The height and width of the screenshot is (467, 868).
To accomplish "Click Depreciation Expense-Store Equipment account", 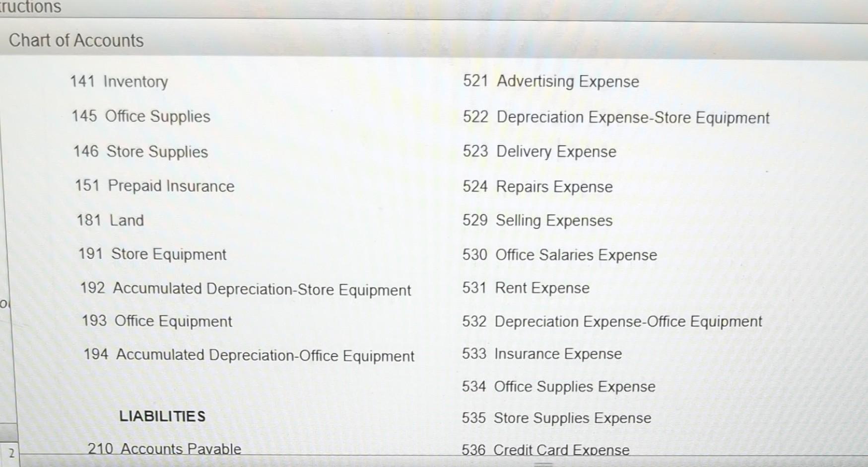I will pos(616,117).
